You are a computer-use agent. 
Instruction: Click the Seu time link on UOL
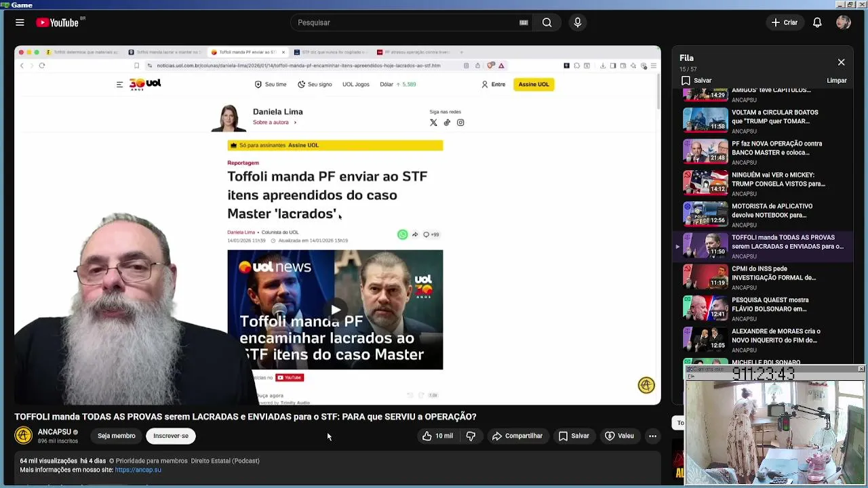coord(271,85)
